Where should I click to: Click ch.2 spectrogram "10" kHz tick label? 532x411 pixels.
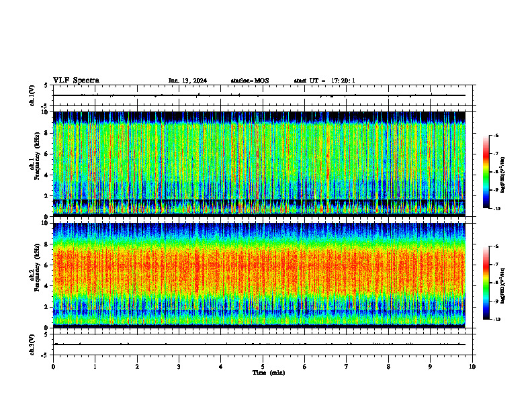coord(45,223)
